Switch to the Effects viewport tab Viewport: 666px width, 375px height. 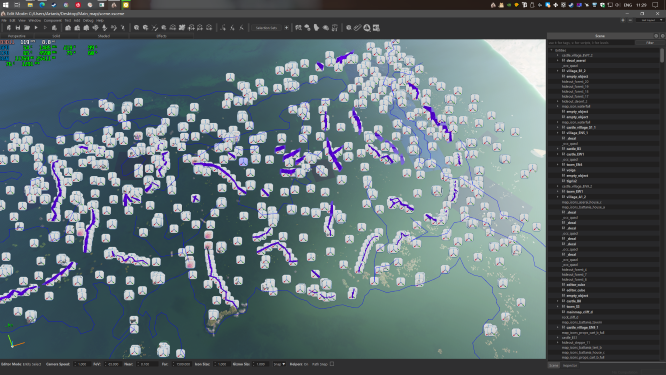pos(161,36)
